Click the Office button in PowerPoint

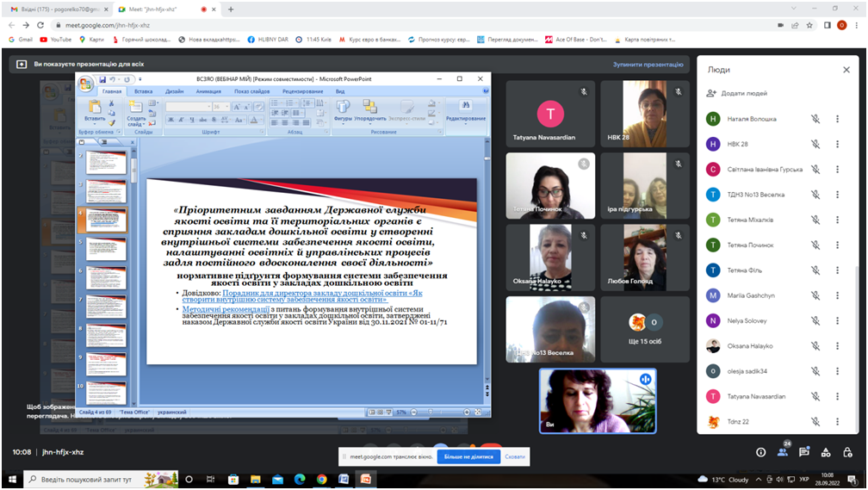(86, 84)
